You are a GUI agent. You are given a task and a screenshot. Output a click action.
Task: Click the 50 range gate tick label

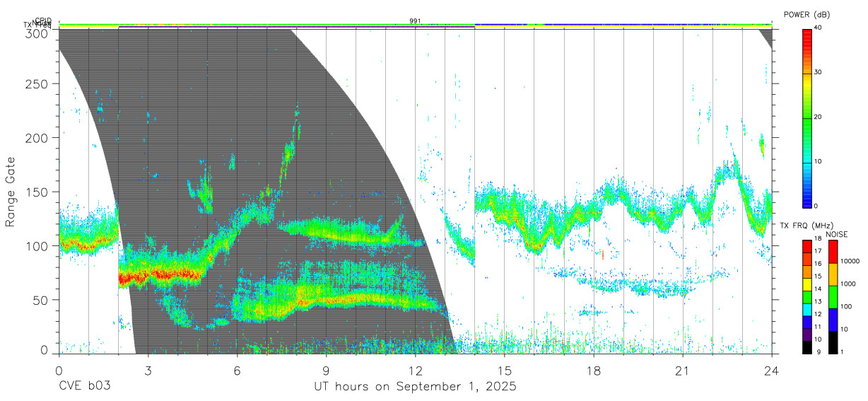pyautogui.click(x=41, y=300)
